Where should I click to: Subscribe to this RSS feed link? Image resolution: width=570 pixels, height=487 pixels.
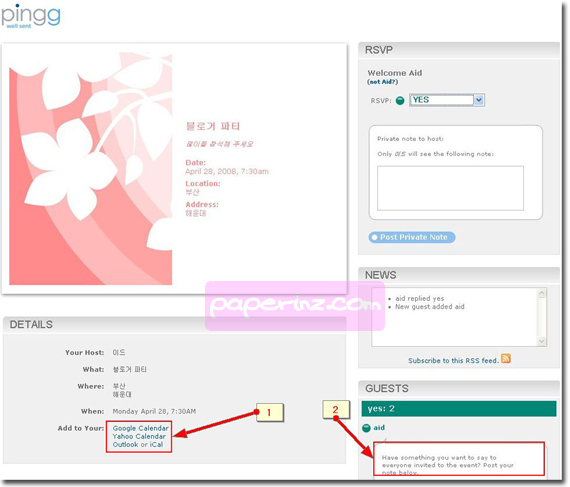click(x=453, y=361)
